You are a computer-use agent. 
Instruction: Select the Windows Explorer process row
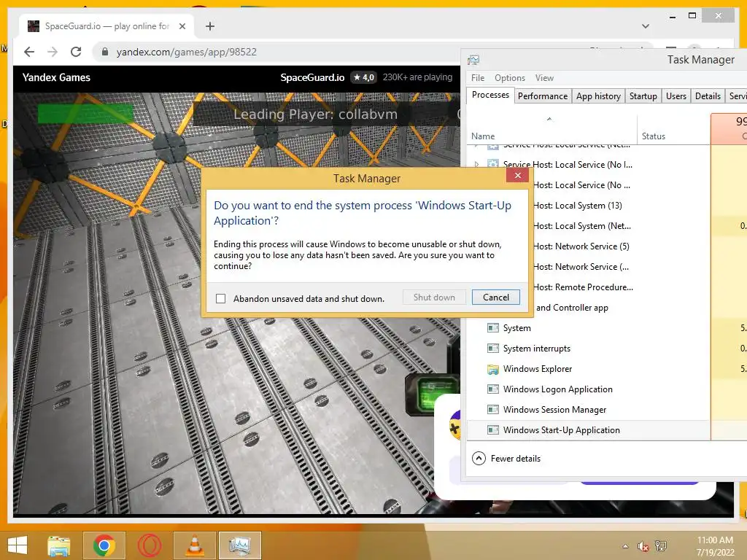point(589,369)
